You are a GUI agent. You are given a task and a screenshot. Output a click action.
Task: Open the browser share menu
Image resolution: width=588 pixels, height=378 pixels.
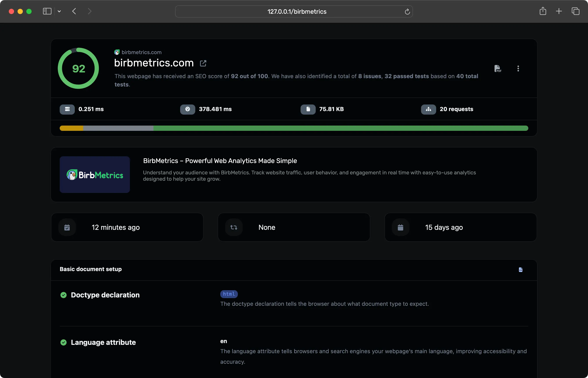(543, 11)
